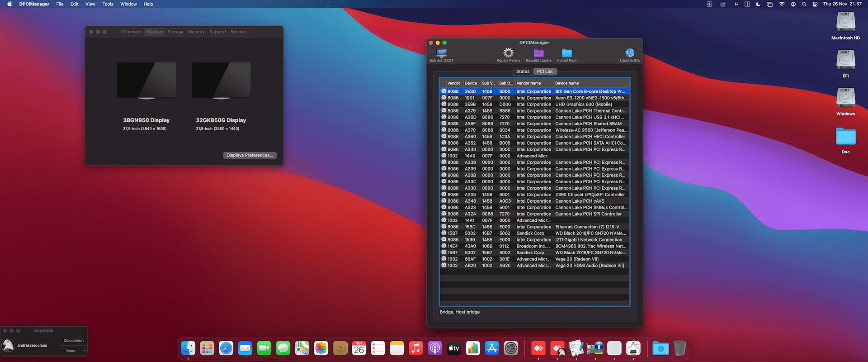This screenshot has height=362, width=868.
Task: Click the 38GN950 Display thumbnail
Action: 146,80
